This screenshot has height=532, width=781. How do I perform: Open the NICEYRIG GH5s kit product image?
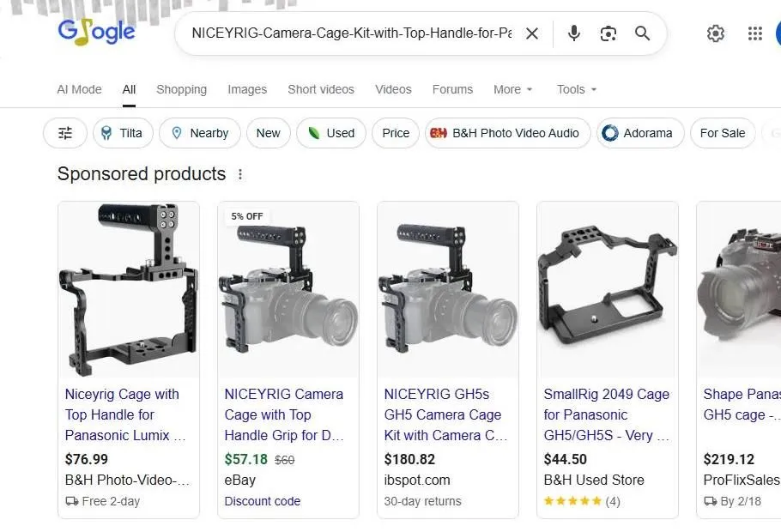pos(448,289)
